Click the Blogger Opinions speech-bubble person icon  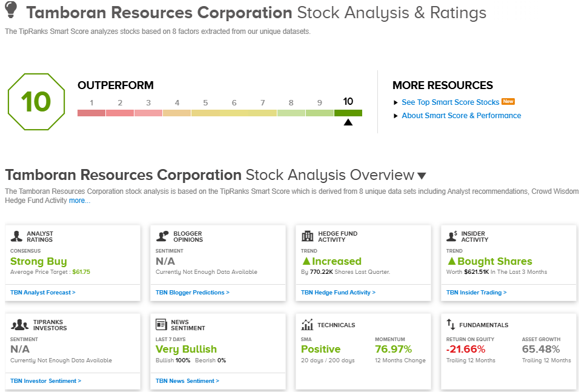coord(162,236)
